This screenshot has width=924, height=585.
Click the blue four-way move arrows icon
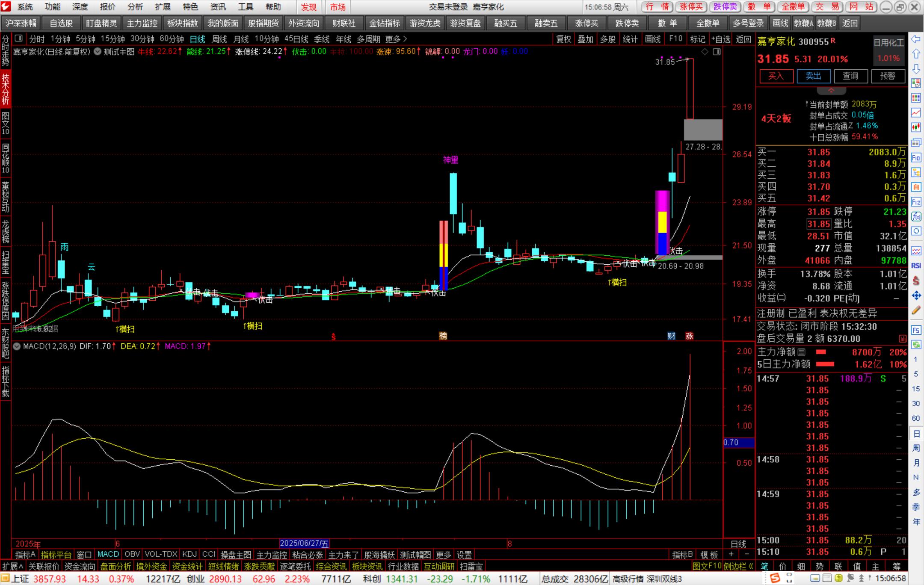point(916,295)
